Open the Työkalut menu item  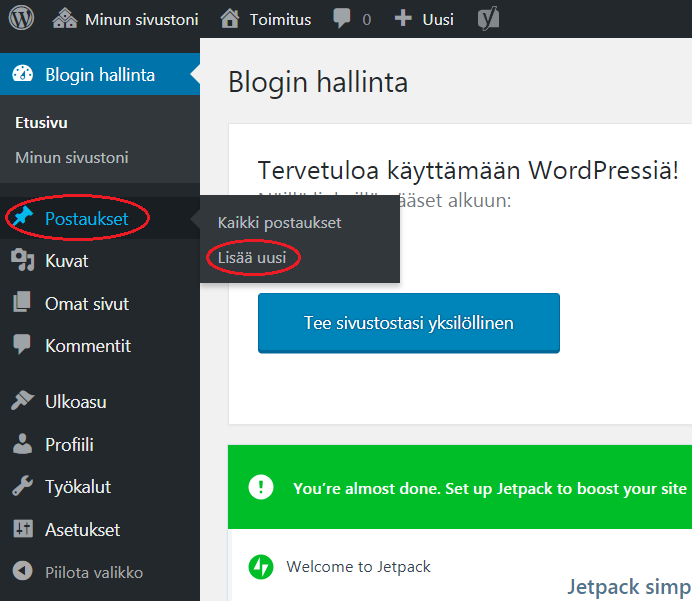tap(78, 487)
